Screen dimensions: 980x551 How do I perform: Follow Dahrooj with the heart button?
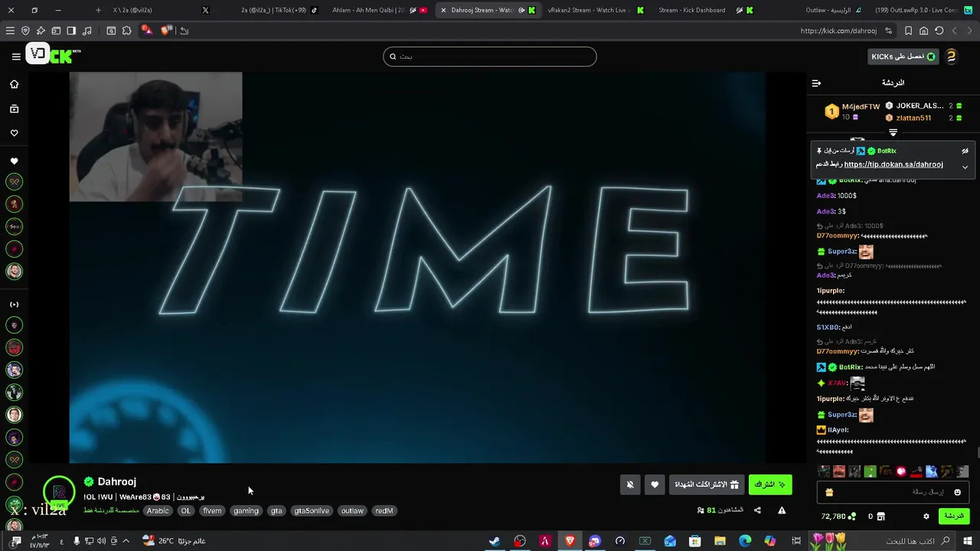(655, 484)
